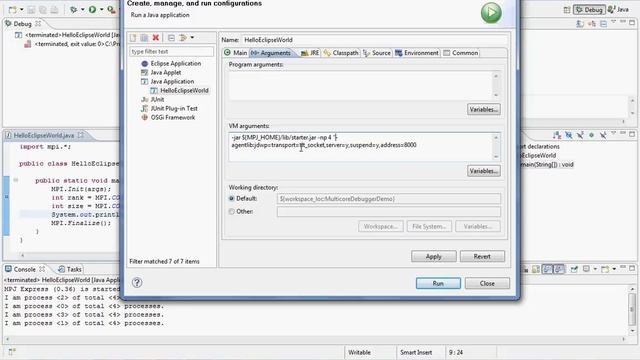Click main(String[]) : void in Outline
This screenshot has height=360, width=640.
[x=547, y=164]
